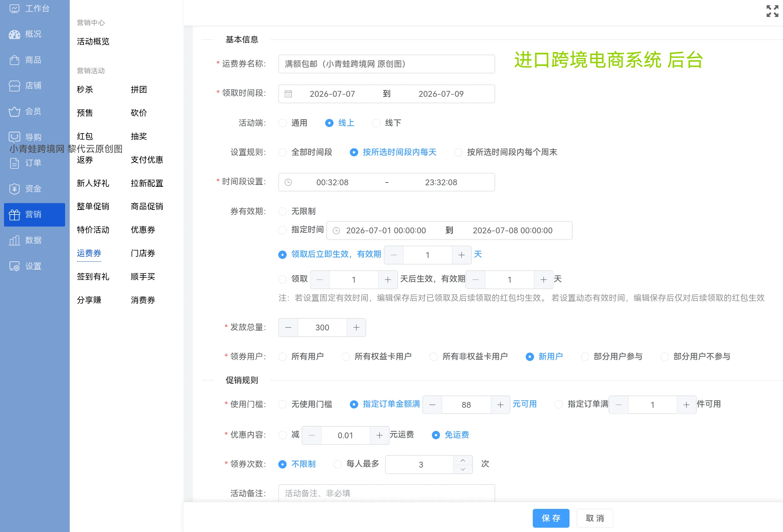Select 通用 activity channel radio
The image size is (783, 532).
pyautogui.click(x=282, y=123)
